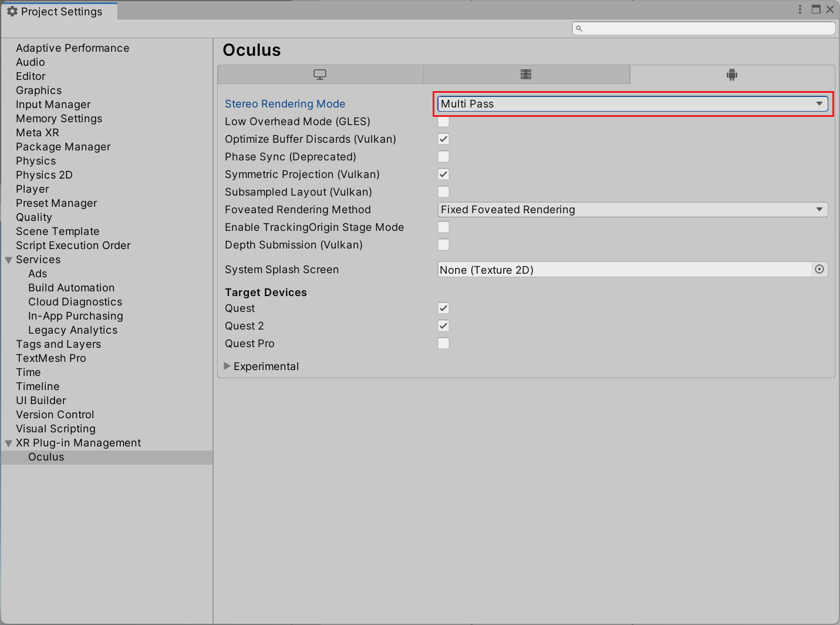The width and height of the screenshot is (840, 625).
Task: Toggle Phase Sync (Deprecated) checkbox
Action: click(x=444, y=157)
